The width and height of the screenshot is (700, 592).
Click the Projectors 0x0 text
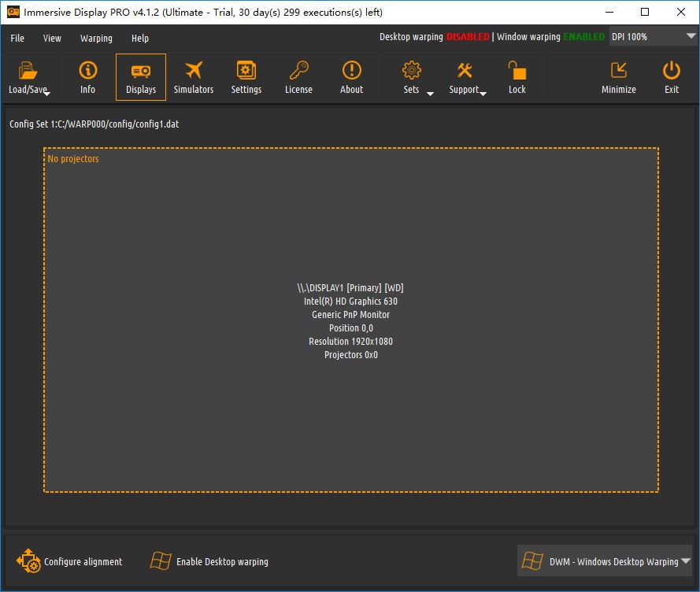351,355
